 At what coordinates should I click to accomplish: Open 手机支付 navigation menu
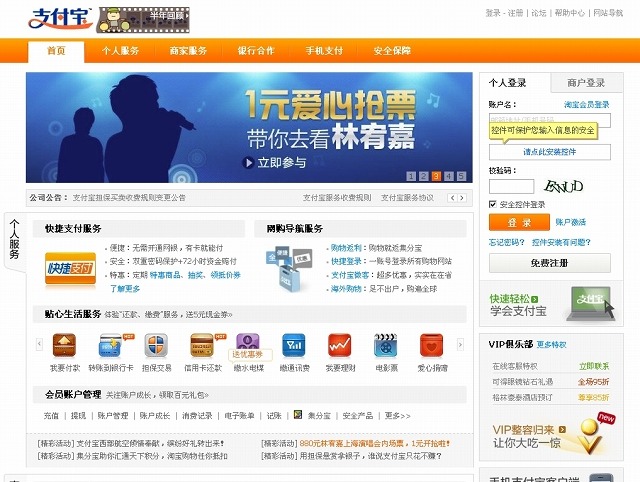click(x=324, y=51)
